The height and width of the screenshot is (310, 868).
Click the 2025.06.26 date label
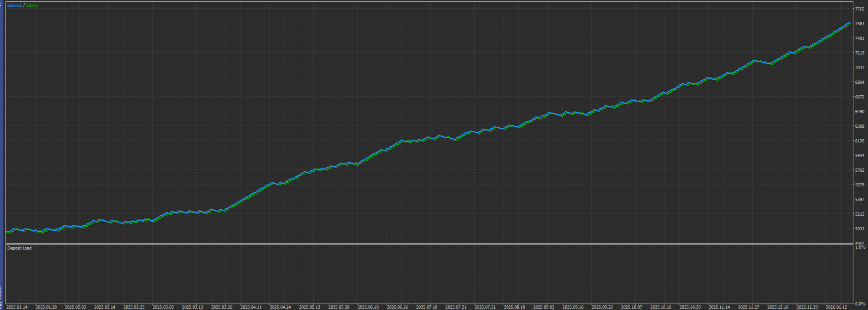click(397, 307)
